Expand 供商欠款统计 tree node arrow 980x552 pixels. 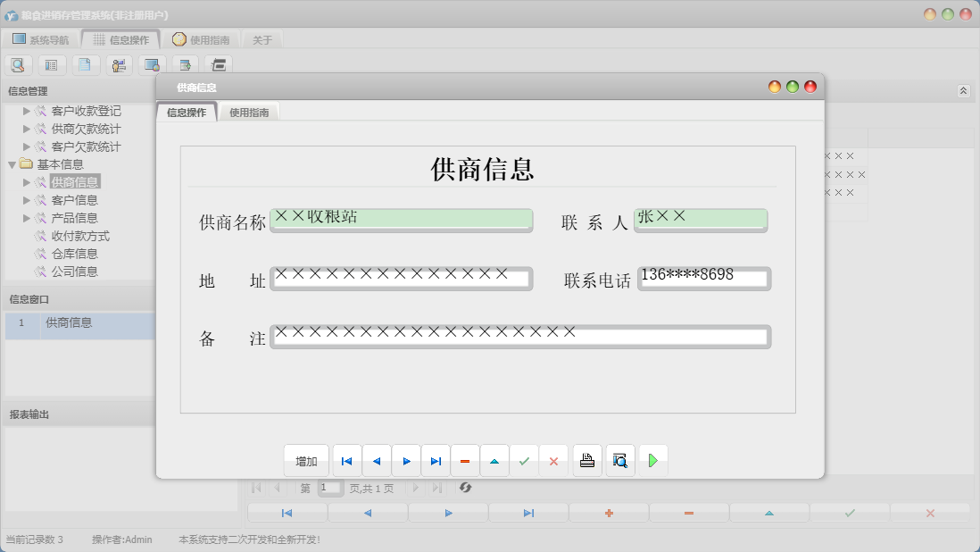pyautogui.click(x=27, y=129)
